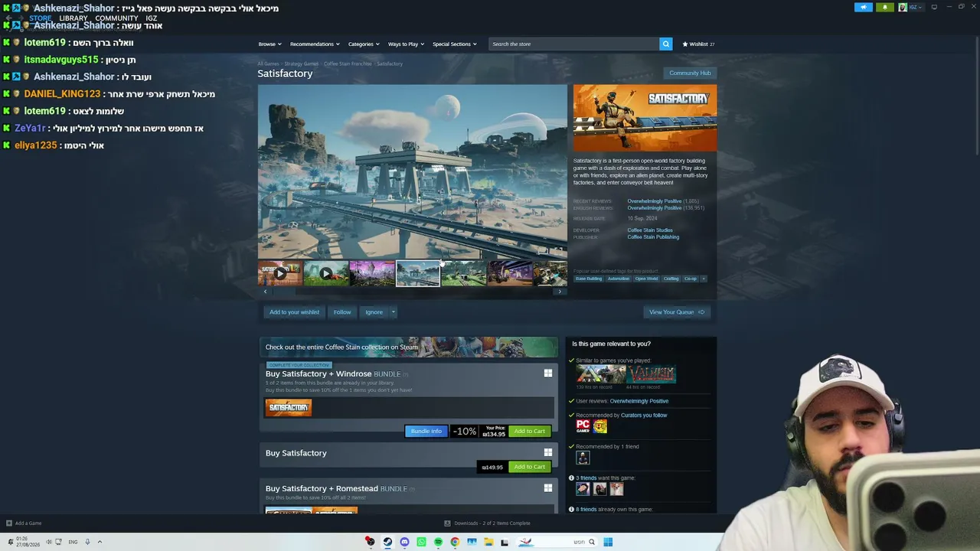
Task: Click the Base Building tag
Action: tap(589, 279)
